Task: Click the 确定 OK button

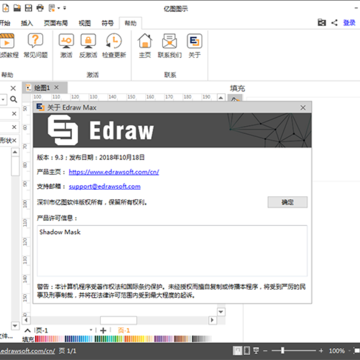Action: 287,202
